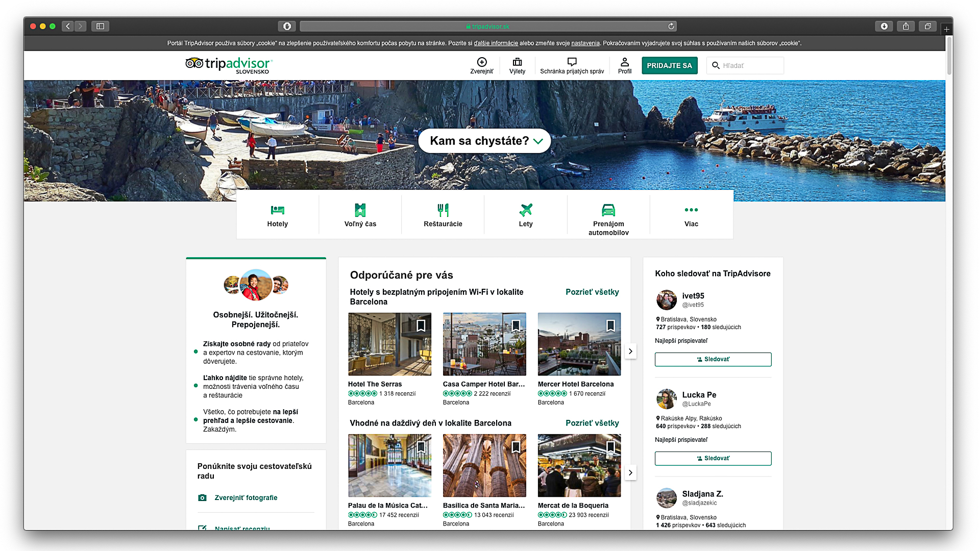
Task: Open Mercat de la Boqueria photo
Action: 579,466
